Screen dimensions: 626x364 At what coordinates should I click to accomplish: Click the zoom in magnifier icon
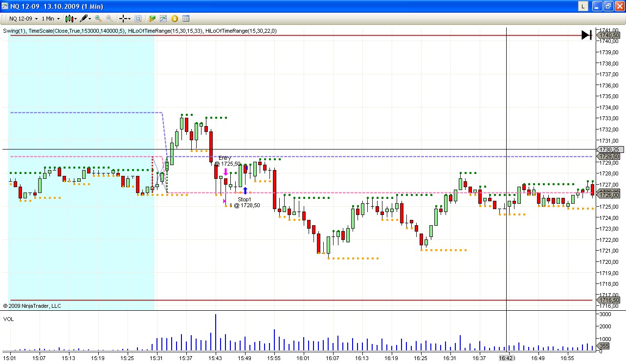click(98, 19)
